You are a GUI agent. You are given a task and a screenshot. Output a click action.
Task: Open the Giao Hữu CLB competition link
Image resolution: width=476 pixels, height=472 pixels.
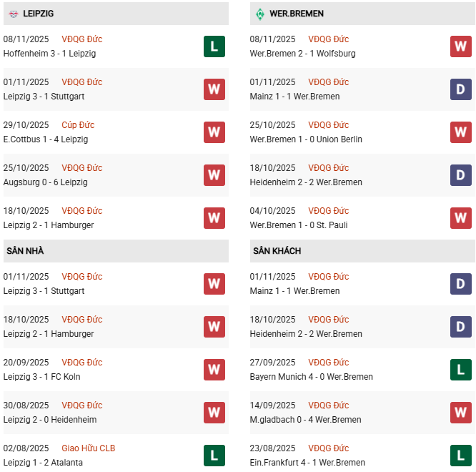tap(88, 448)
